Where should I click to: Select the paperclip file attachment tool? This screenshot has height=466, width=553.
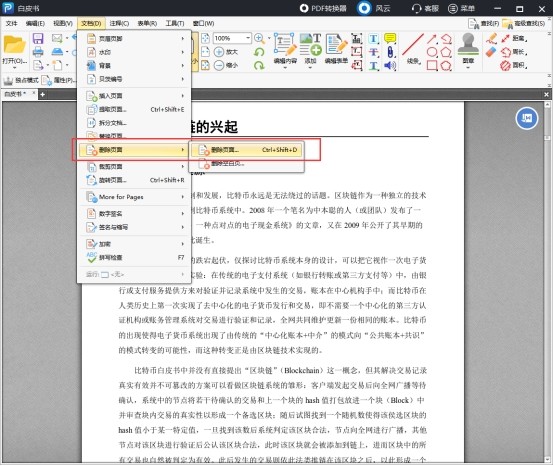point(390,52)
